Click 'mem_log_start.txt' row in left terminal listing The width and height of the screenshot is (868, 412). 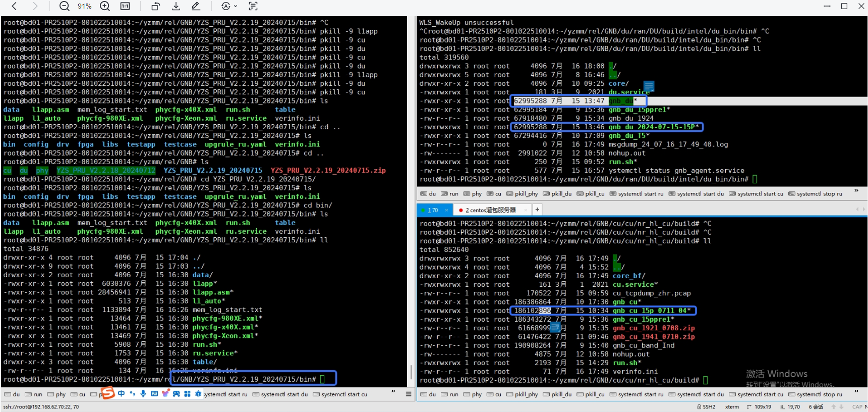133,310
